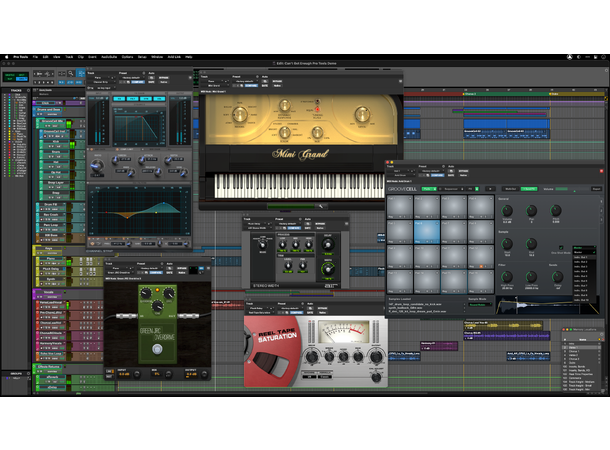Turn the Tone knob on Green JRC Overdrive

tap(157, 306)
